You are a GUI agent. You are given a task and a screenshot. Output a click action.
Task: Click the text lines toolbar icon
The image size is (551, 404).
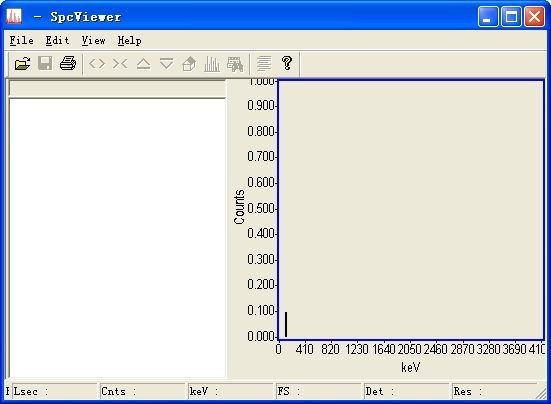point(264,64)
